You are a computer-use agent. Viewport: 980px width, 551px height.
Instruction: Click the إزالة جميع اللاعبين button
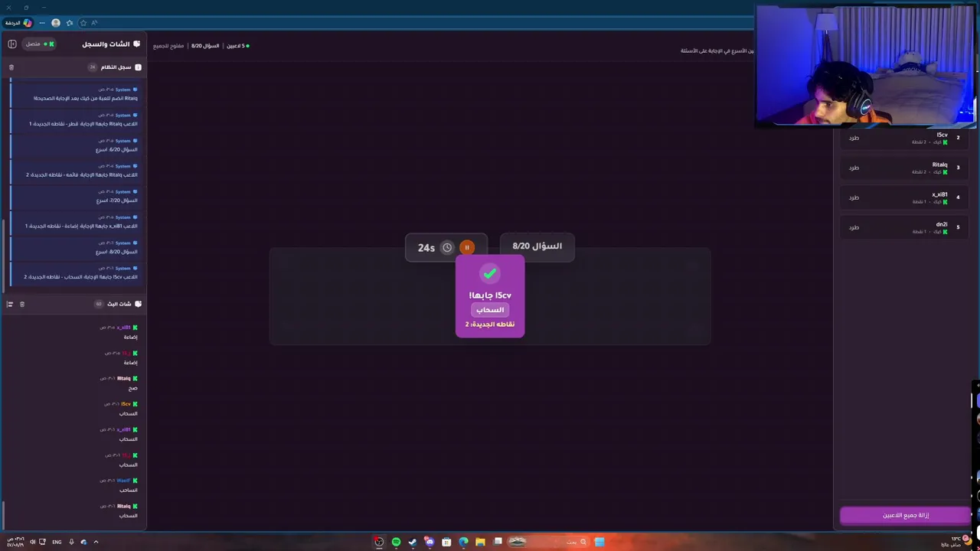(906, 515)
